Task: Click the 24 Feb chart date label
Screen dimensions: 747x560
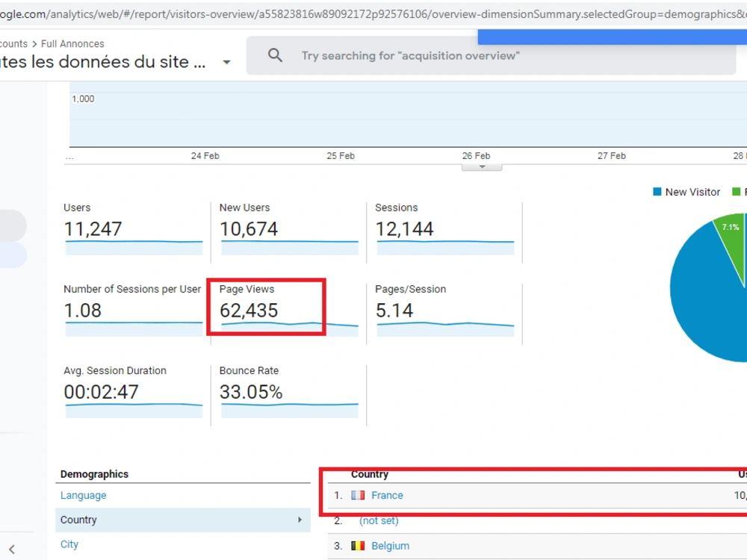Action: (205, 156)
